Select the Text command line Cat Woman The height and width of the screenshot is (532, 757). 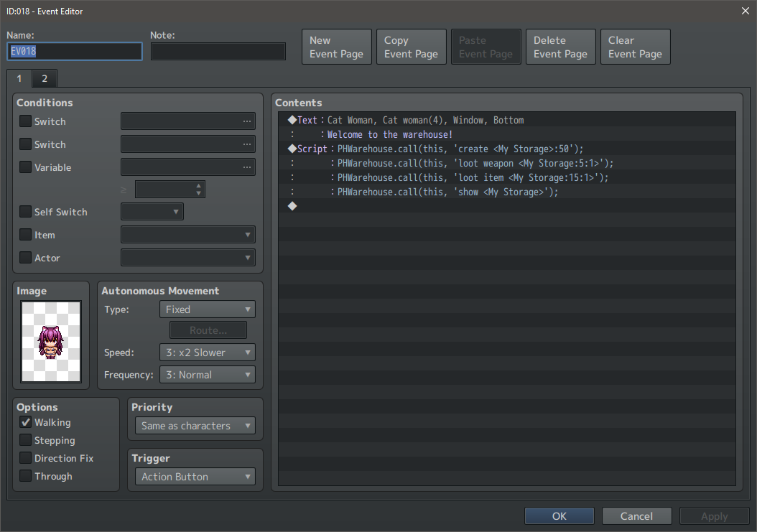pyautogui.click(x=507, y=120)
